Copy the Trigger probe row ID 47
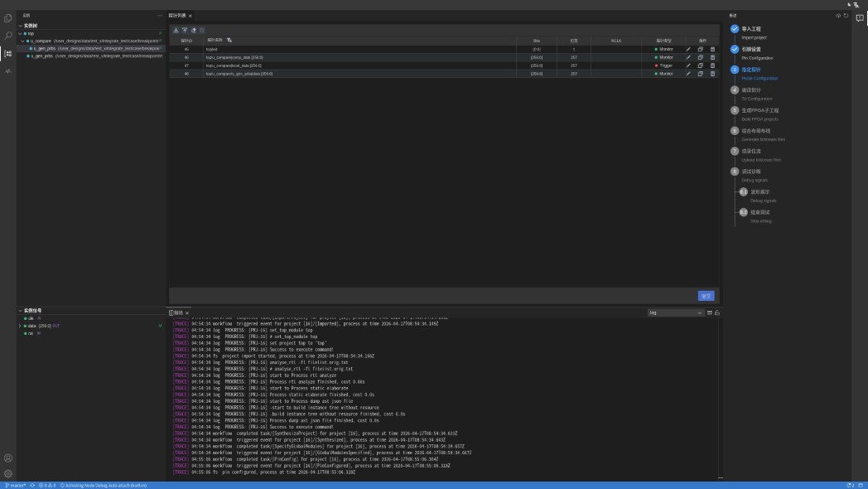868x489 pixels. [x=700, y=65]
